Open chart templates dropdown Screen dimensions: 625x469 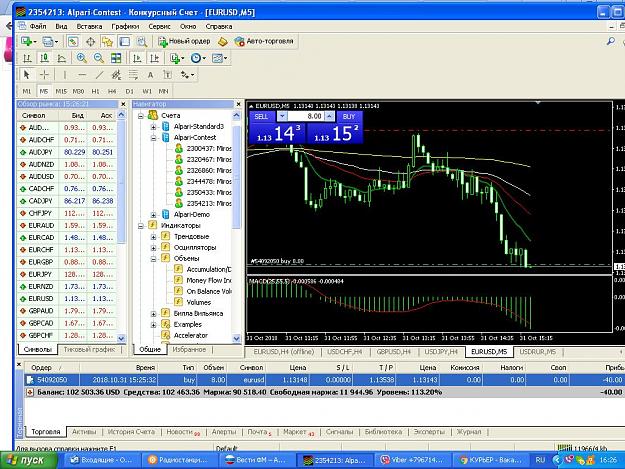point(219,58)
